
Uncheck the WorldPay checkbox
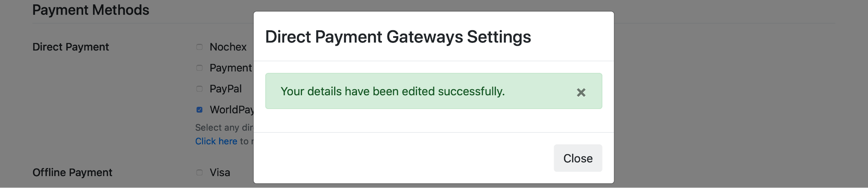click(199, 110)
